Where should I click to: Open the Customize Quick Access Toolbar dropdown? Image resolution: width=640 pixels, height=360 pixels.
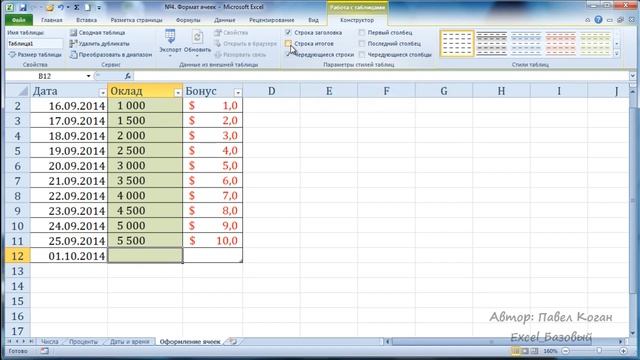pos(99,7)
